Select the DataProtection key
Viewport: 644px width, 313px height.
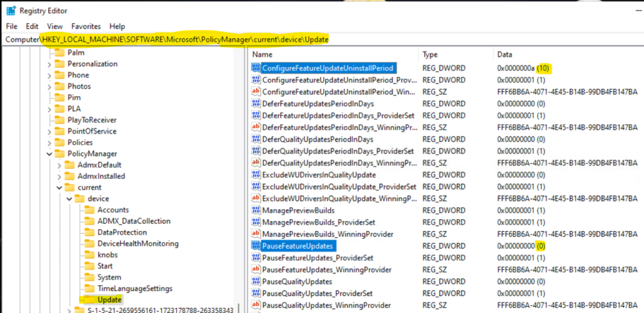coord(122,232)
